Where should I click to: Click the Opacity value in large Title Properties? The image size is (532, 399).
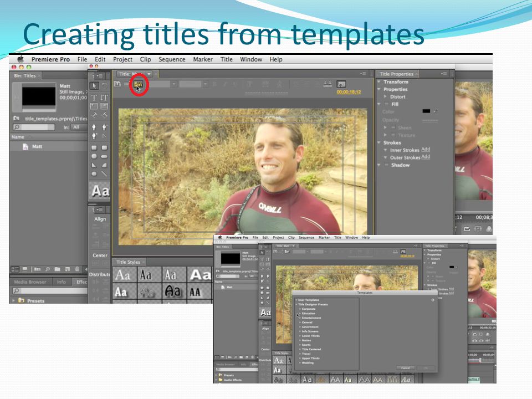pos(429,120)
